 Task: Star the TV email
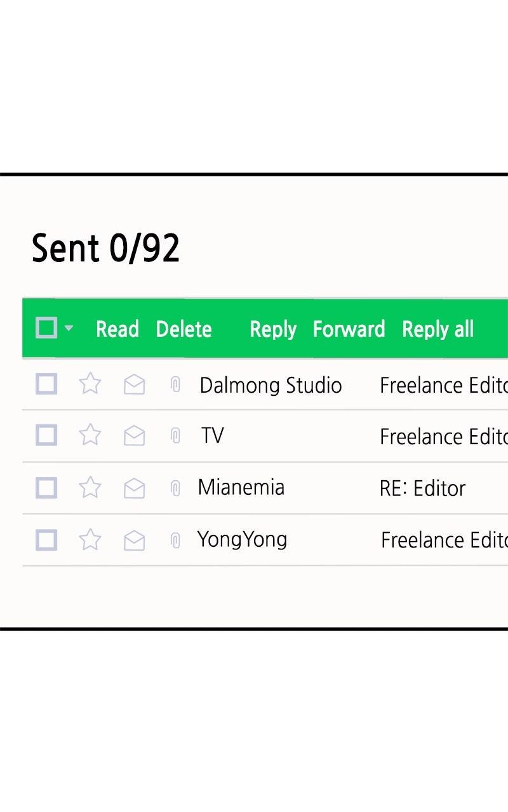pyautogui.click(x=90, y=435)
